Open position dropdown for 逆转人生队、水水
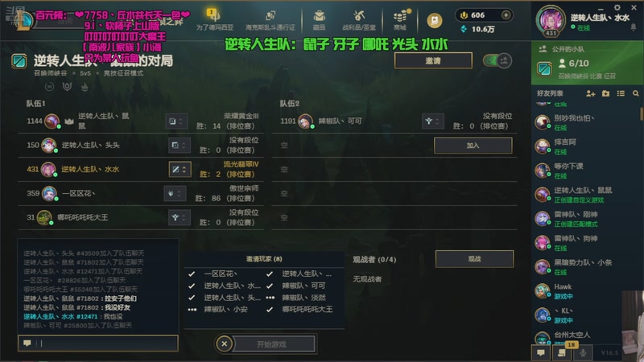The height and width of the screenshot is (362, 644). tap(180, 169)
